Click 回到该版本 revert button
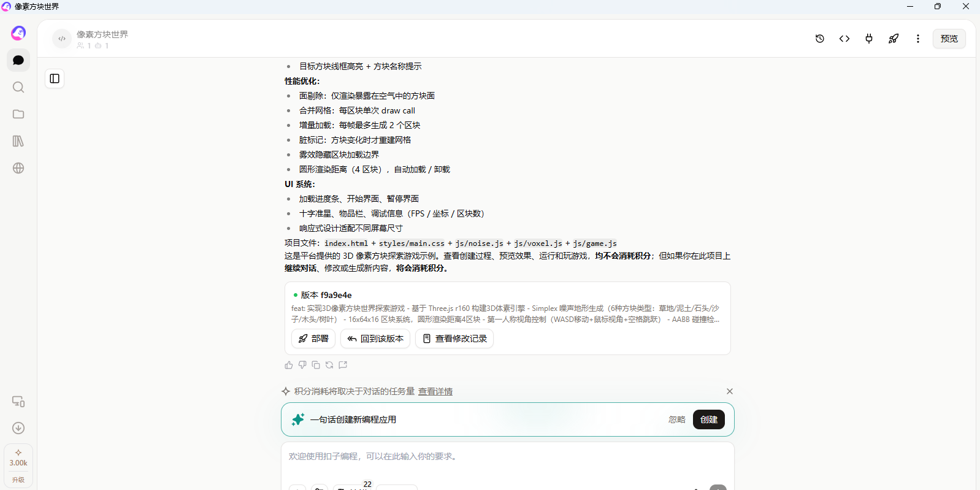This screenshot has width=980, height=490. (375, 339)
